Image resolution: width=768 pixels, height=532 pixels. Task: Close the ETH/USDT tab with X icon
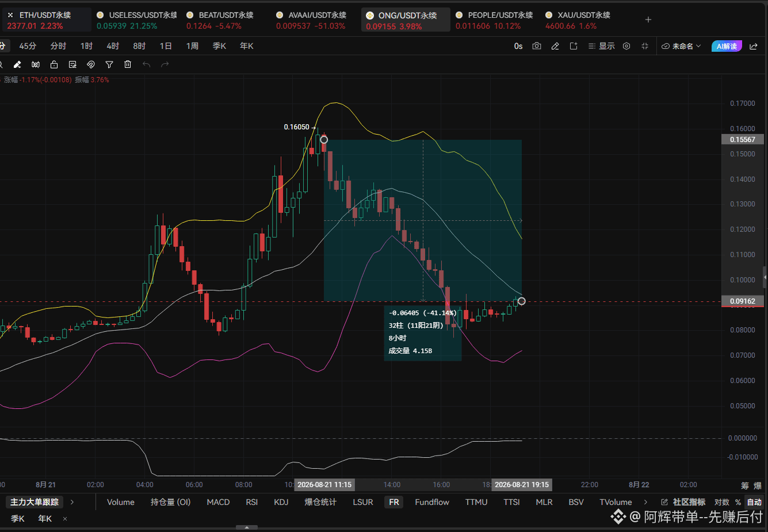coord(10,15)
